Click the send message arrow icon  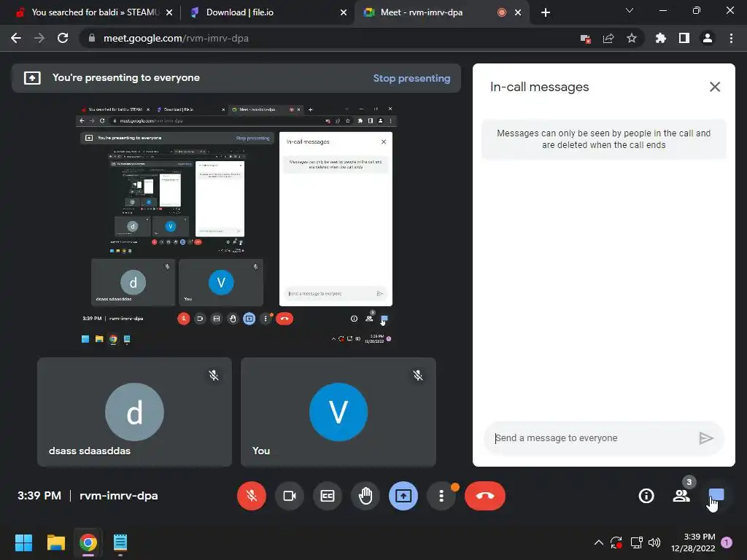click(705, 438)
